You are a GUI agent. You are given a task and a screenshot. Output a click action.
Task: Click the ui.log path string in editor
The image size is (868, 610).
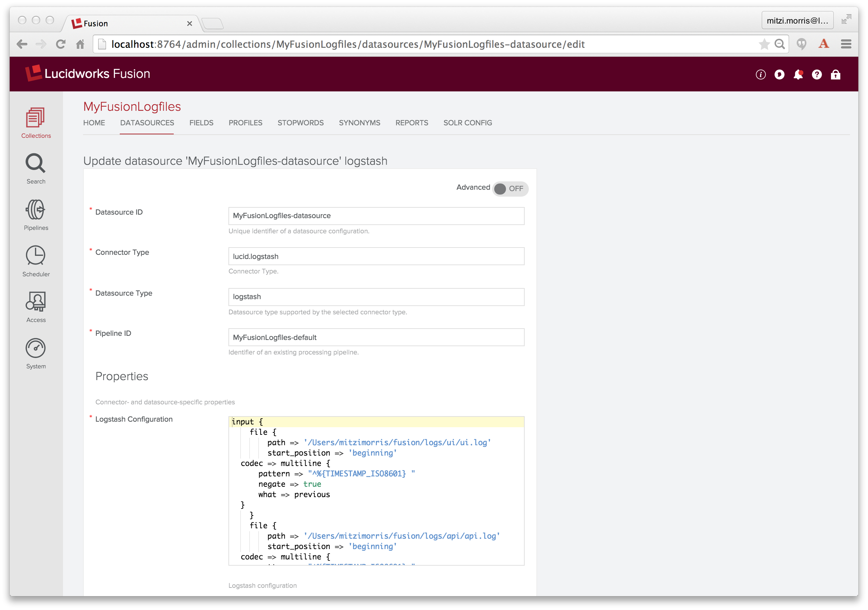click(397, 442)
